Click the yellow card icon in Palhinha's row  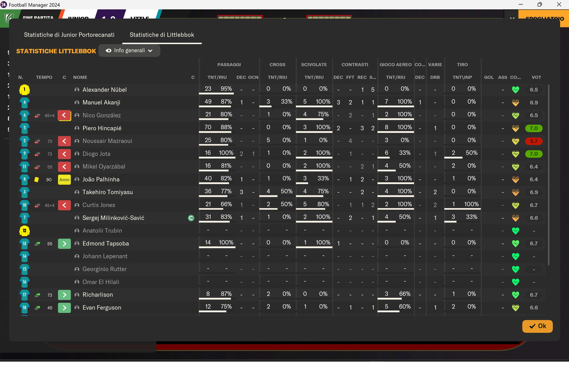37,179
